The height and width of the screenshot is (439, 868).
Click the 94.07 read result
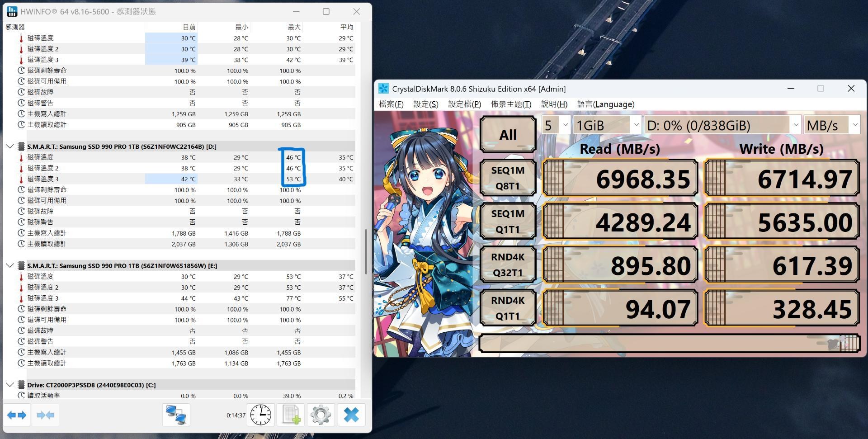pyautogui.click(x=620, y=308)
